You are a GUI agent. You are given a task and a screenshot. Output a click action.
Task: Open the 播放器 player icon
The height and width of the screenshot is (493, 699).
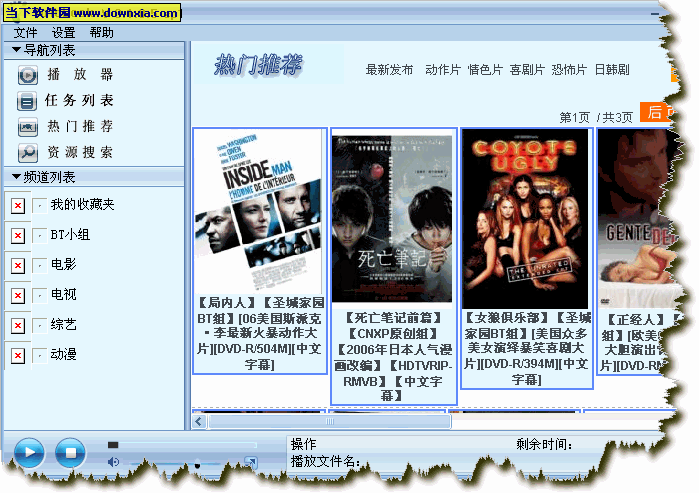[x=28, y=75]
